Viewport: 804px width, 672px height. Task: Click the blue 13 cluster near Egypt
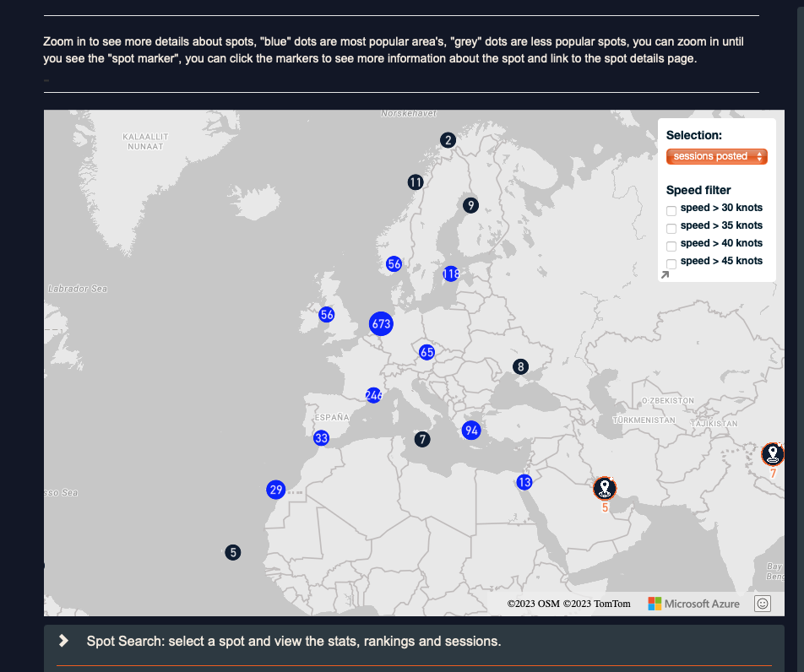click(x=524, y=482)
